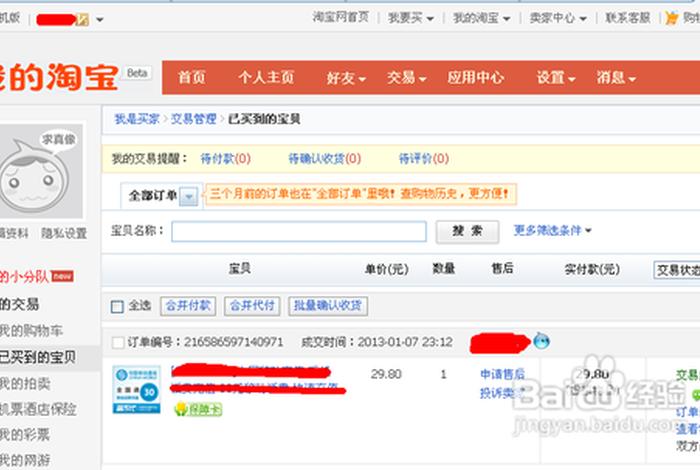Open the 好友 dropdown menu in the orange nav
This screenshot has width=700, height=470.
tap(346, 78)
